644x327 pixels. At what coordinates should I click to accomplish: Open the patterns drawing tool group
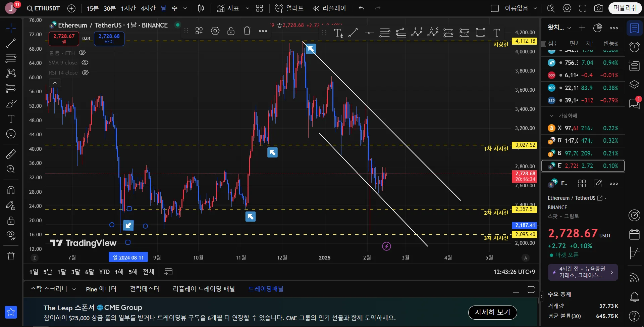click(11, 73)
